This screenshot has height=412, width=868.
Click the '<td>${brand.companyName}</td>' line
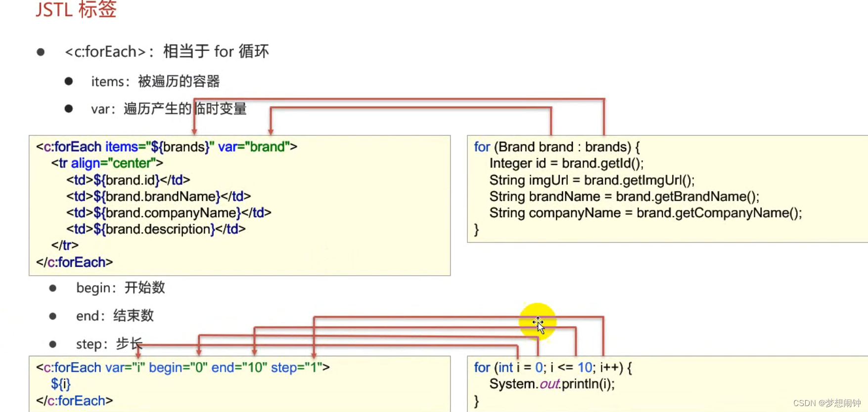point(169,212)
